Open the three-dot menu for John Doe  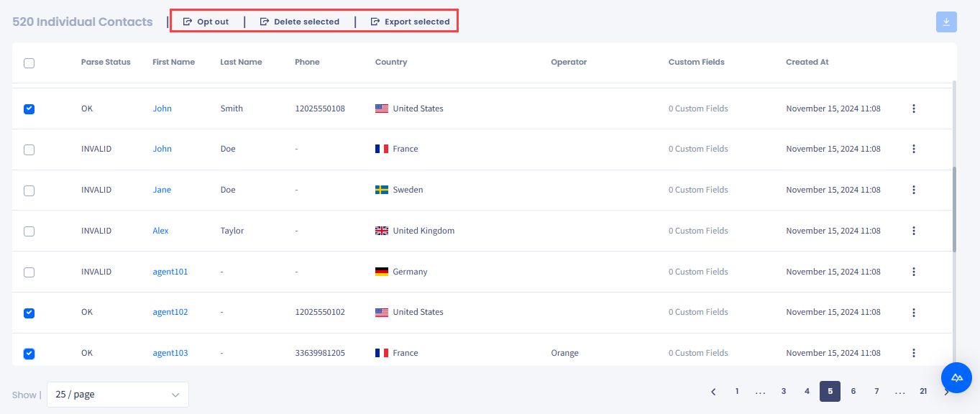914,149
